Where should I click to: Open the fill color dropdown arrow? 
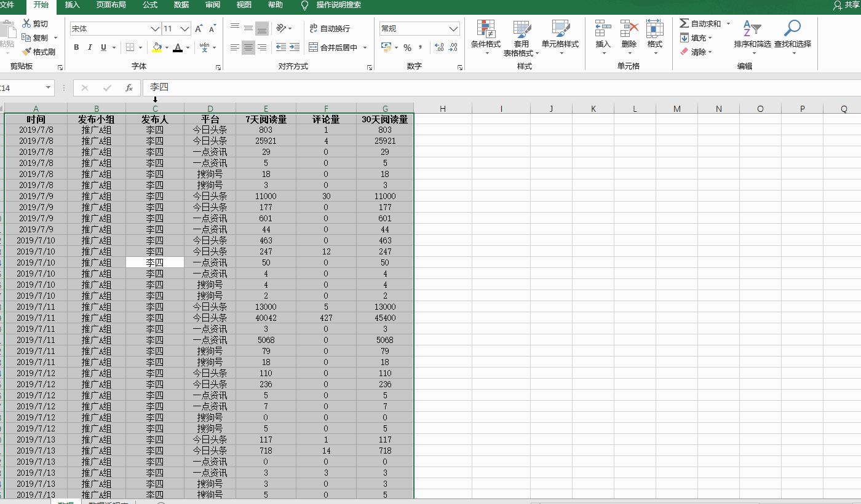(x=167, y=47)
